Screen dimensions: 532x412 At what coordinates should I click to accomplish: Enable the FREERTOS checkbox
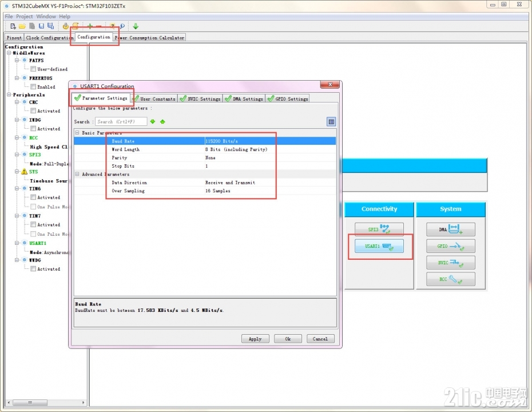click(x=33, y=86)
